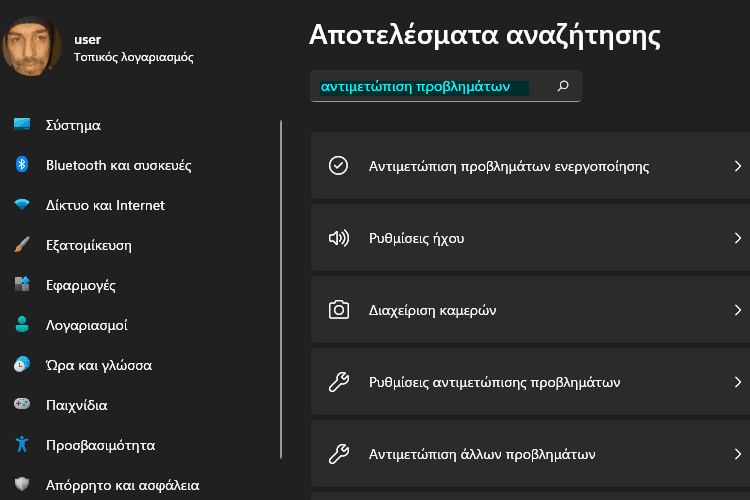Click the magnifier search icon in search box

(x=563, y=87)
